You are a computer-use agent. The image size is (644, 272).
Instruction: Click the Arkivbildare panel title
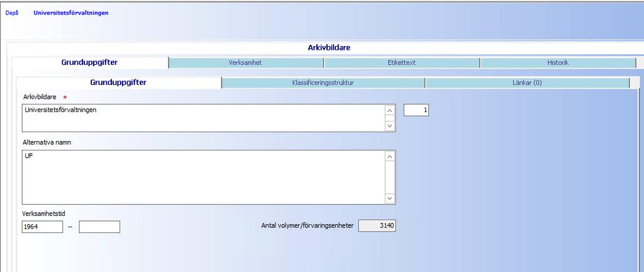[329, 48]
